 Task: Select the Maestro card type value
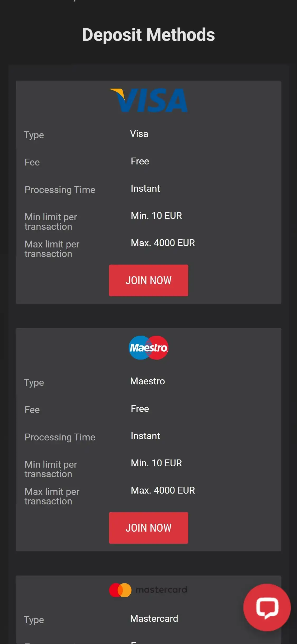click(x=147, y=381)
